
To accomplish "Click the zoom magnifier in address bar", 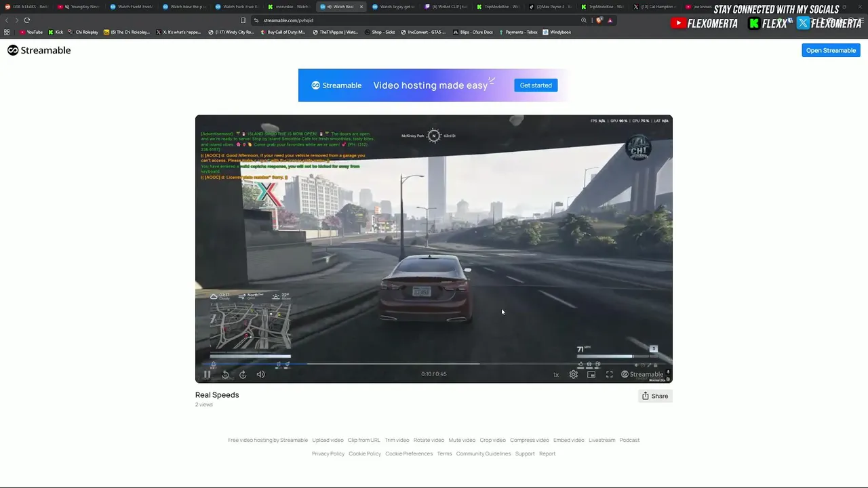I will tap(584, 20).
